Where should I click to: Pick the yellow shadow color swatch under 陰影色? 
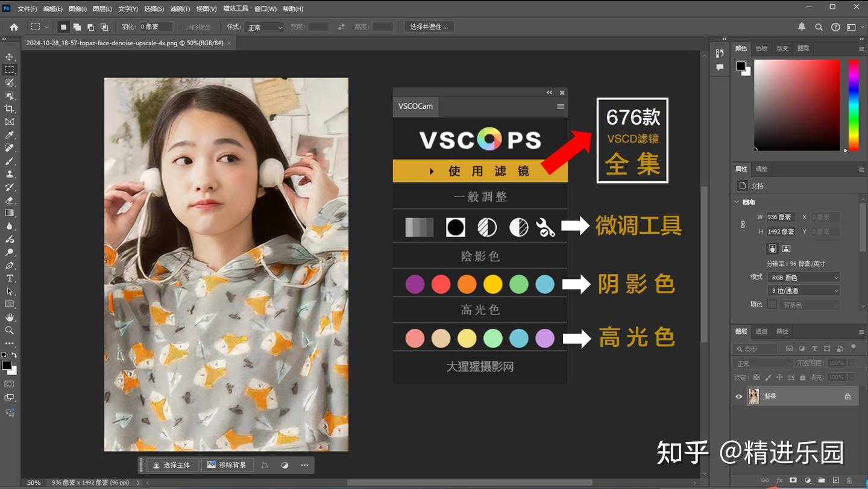pos(493,284)
